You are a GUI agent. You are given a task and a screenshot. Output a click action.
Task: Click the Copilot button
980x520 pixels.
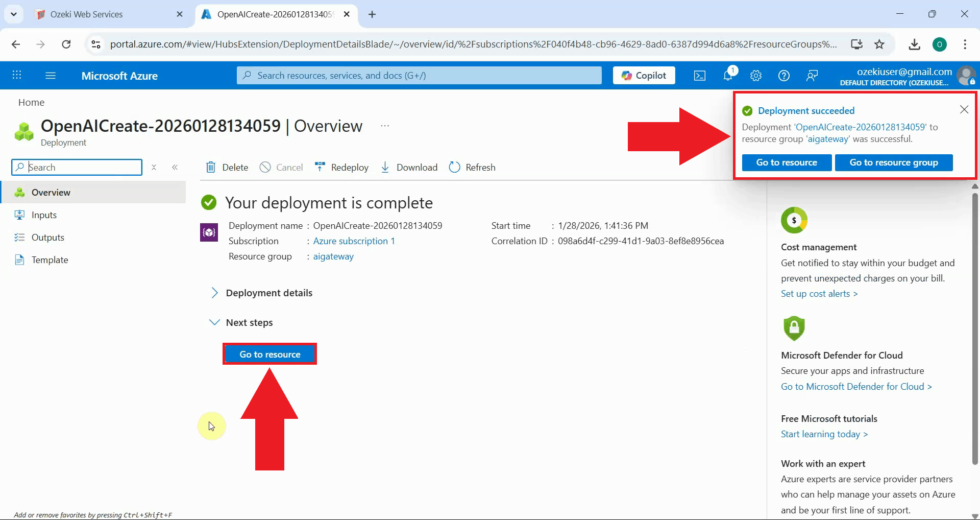644,76
